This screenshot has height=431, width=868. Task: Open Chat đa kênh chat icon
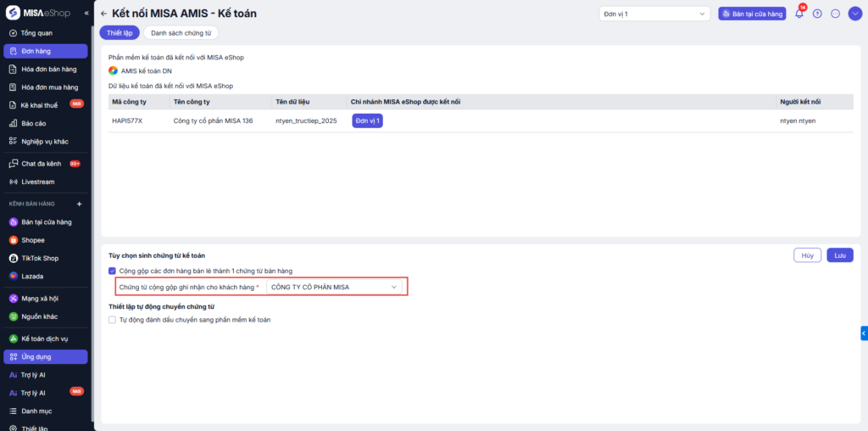click(x=14, y=164)
